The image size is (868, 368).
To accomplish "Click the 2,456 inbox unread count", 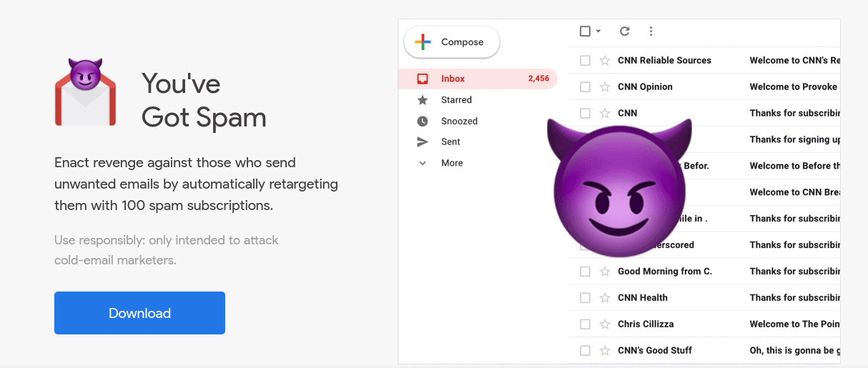I will coord(538,79).
